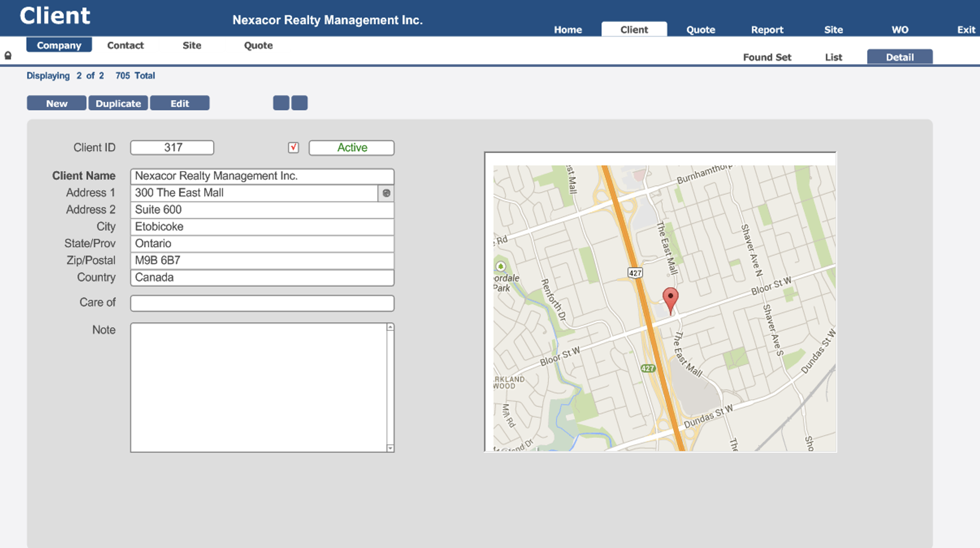Open the Report navigation tab
Viewport: 980px width, 548px height.
(767, 30)
